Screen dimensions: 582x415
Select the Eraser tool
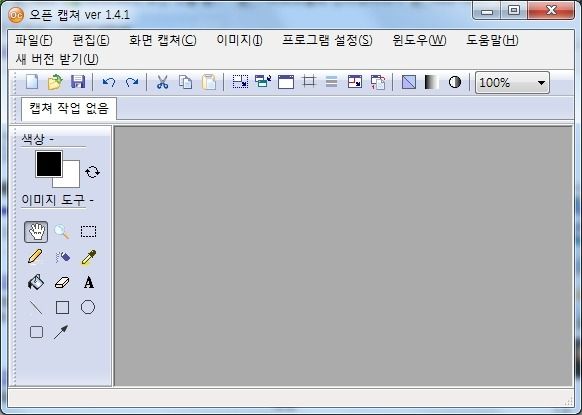tap(62, 282)
